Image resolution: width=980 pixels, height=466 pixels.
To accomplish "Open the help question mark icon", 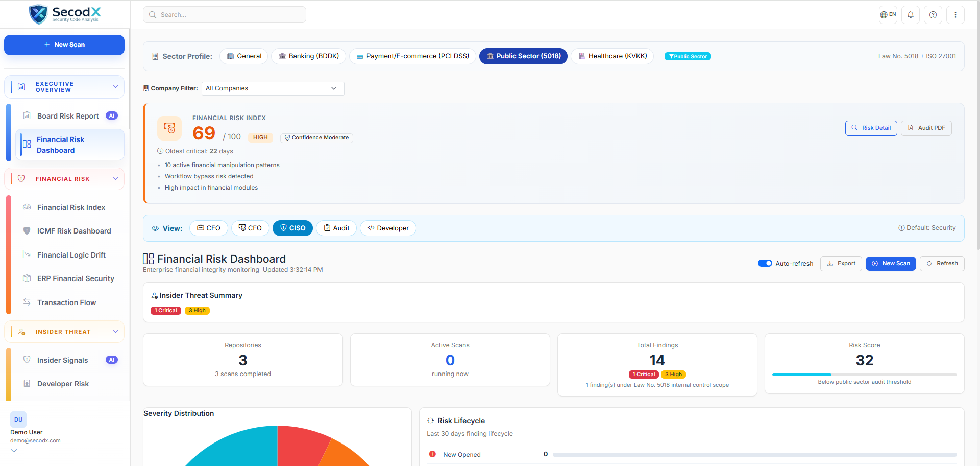I will click(933, 15).
